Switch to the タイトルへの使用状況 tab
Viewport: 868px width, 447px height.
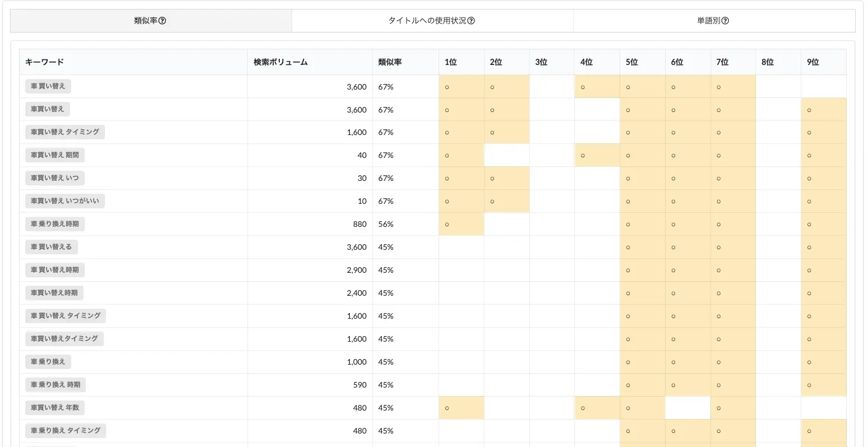[x=427, y=21]
